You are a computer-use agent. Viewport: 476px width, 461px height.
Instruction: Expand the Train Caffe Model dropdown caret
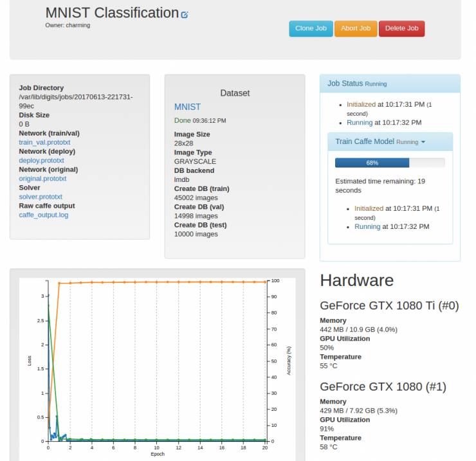423,142
